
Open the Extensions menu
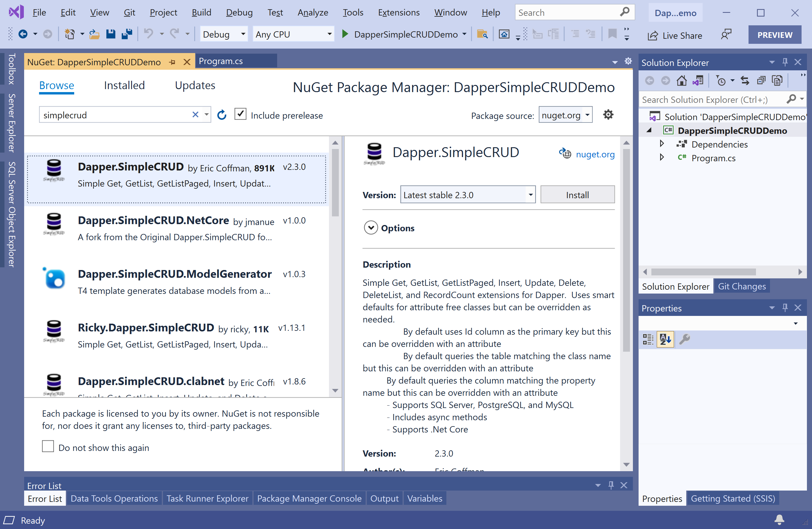coord(398,13)
